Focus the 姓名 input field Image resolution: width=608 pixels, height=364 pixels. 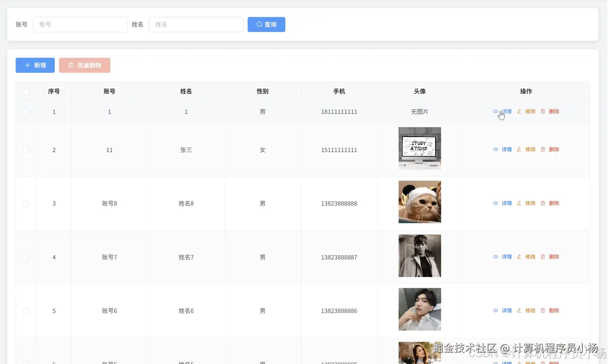coord(196,24)
